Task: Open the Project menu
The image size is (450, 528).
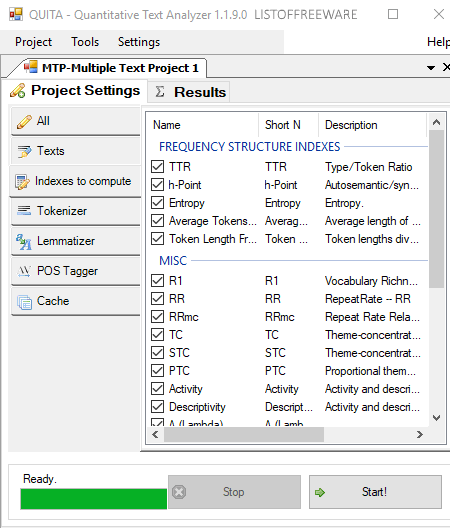Action: [x=33, y=42]
